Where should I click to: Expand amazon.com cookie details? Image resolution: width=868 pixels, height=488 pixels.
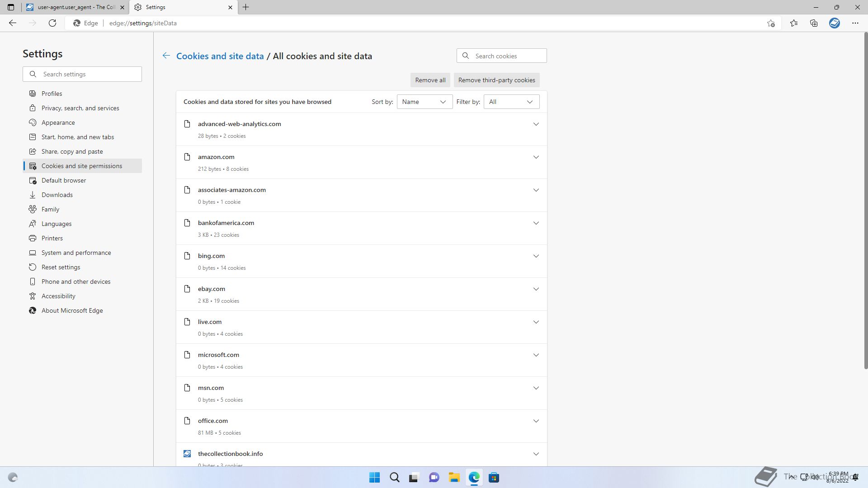click(x=536, y=157)
